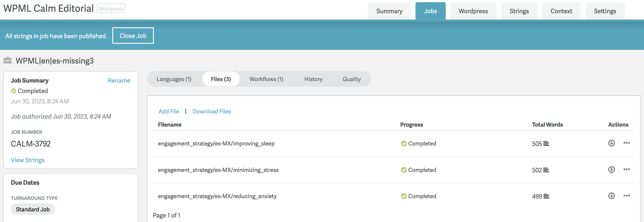Open engagement_strategy/es-MX/minimizing_stress filename
The height and width of the screenshot is (222, 644).
218,170
